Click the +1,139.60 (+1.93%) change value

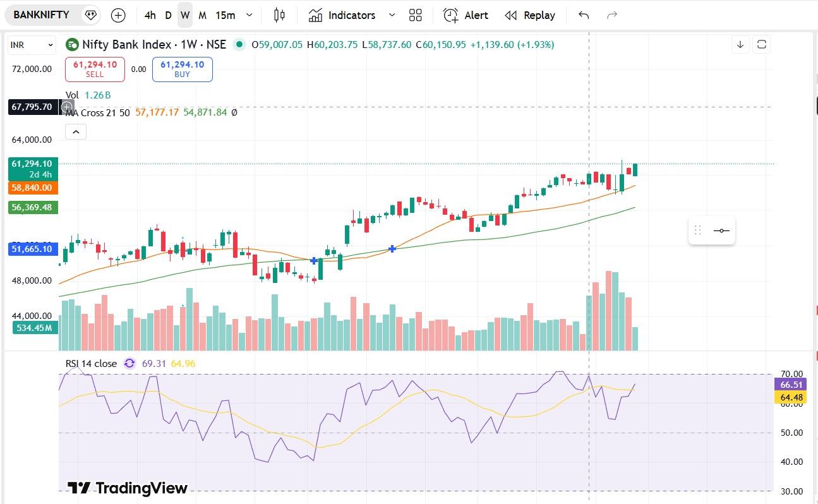[x=512, y=45]
